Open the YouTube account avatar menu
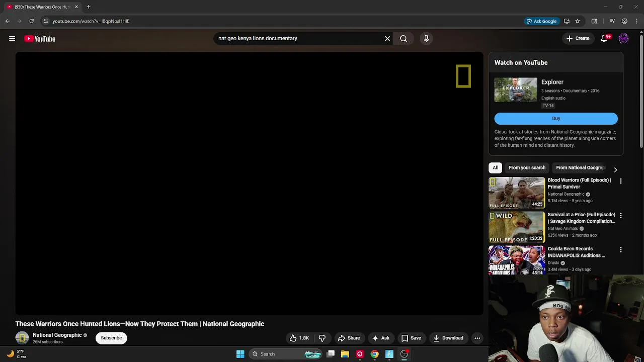Image resolution: width=644 pixels, height=362 pixels. coord(623,38)
